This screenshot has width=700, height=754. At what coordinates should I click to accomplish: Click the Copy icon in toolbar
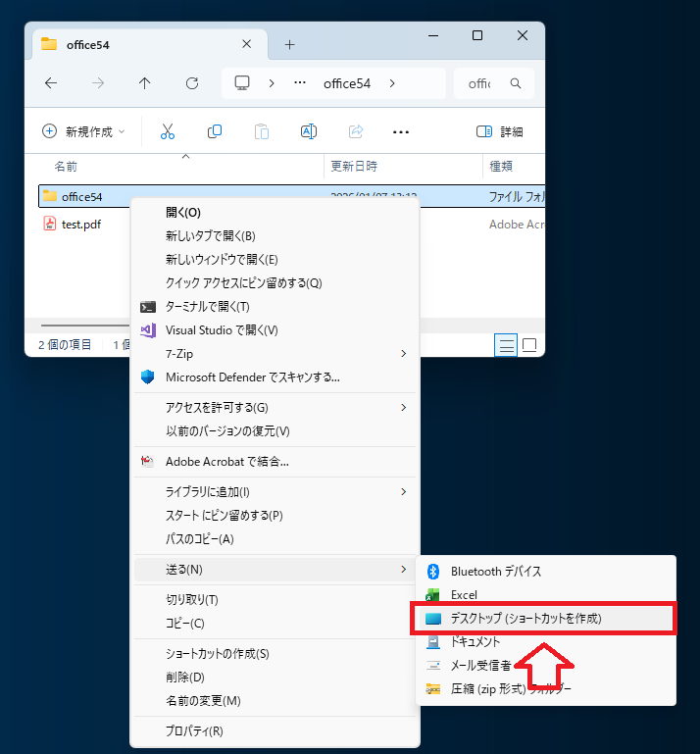point(215,131)
